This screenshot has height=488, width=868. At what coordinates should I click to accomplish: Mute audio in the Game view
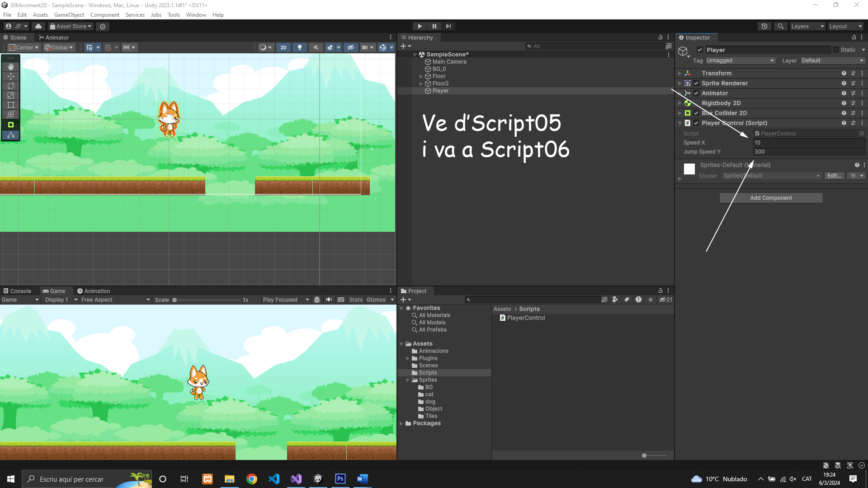point(329,300)
